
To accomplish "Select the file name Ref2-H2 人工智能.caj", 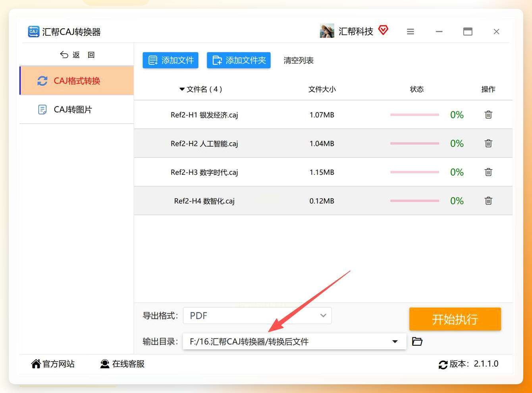I will (204, 143).
